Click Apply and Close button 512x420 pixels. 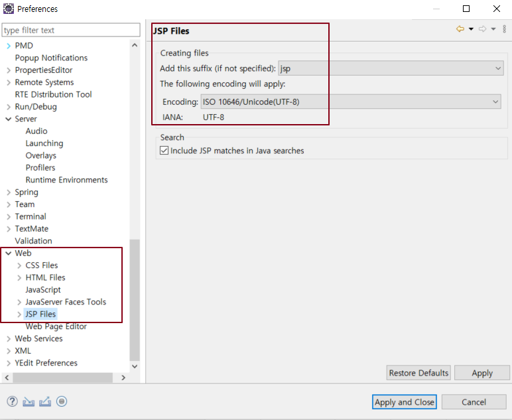[x=405, y=402]
